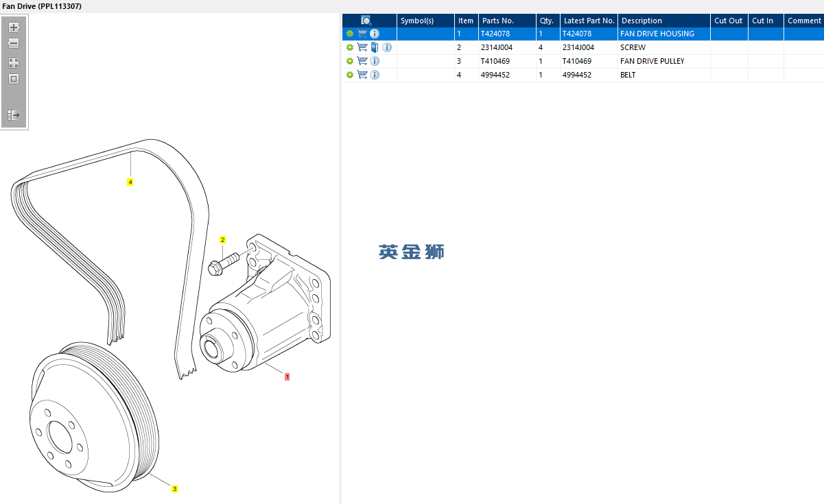
Task: Click latest part number 4994452
Action: (x=589, y=75)
